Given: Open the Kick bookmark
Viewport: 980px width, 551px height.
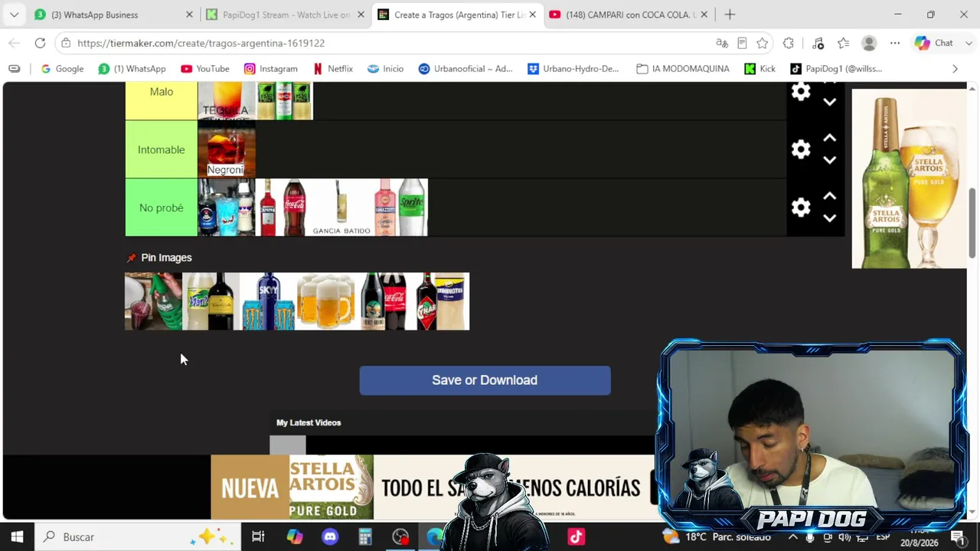Looking at the screenshot, I should (x=759, y=69).
